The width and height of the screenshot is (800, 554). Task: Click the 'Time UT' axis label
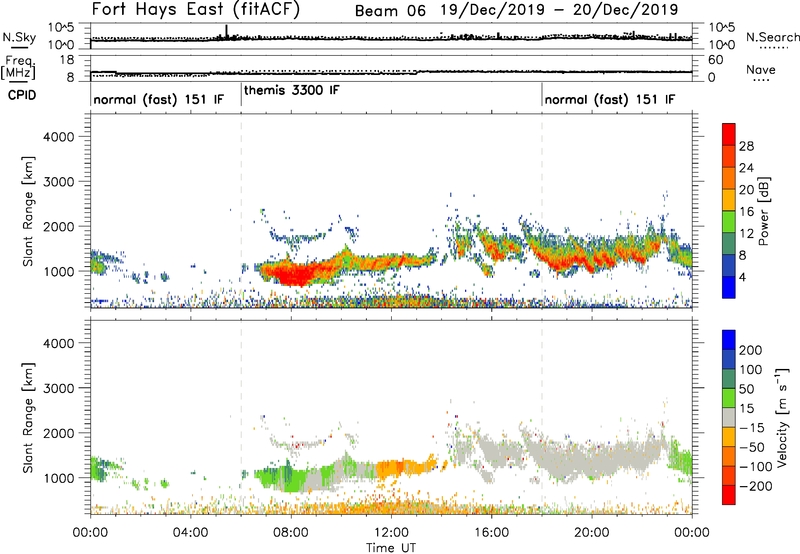391,548
